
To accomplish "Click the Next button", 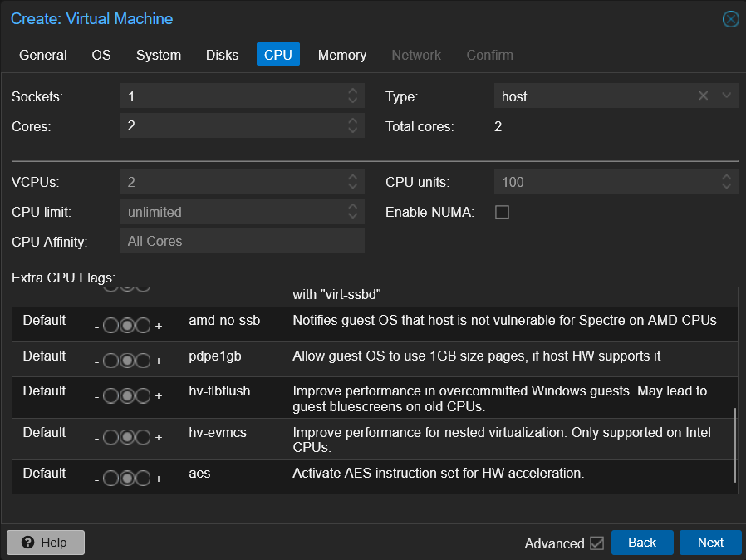I will (x=709, y=543).
